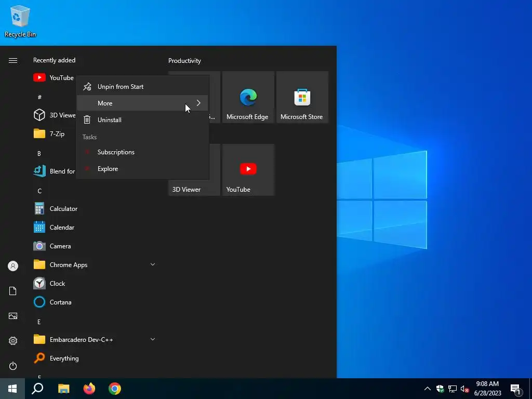Screen dimensions: 532x399
Task: Open Blend for Visual Studio app entry
Action: click(54, 171)
